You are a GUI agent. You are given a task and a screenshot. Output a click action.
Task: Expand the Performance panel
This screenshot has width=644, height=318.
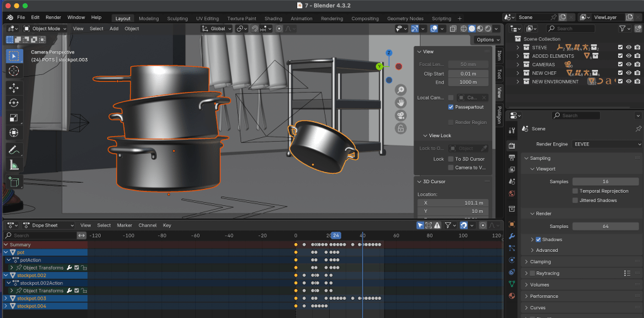tap(543, 296)
